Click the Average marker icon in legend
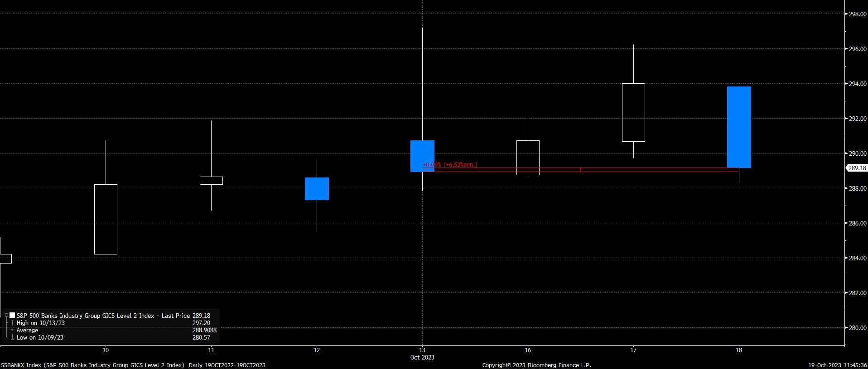The height and width of the screenshot is (369, 868). click(x=12, y=330)
